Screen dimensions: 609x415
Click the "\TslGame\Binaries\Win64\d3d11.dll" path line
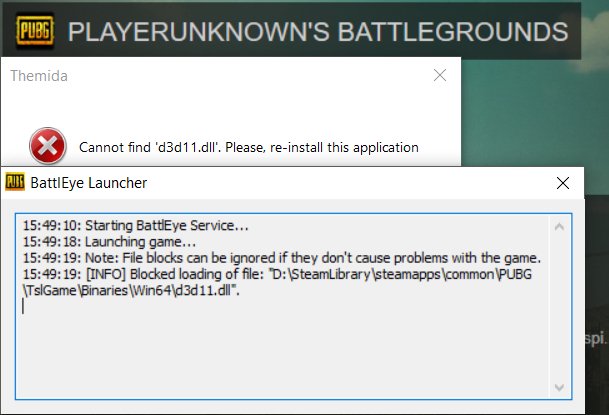click(131, 291)
